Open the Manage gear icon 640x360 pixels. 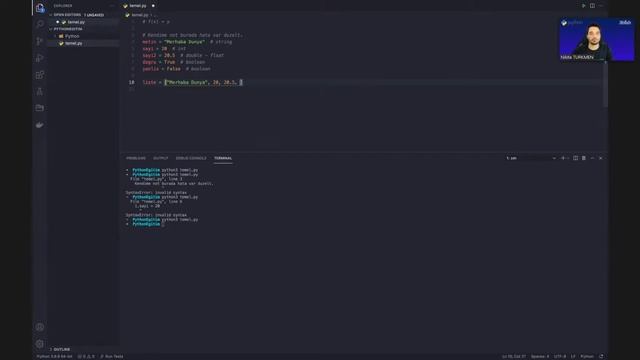40,344
